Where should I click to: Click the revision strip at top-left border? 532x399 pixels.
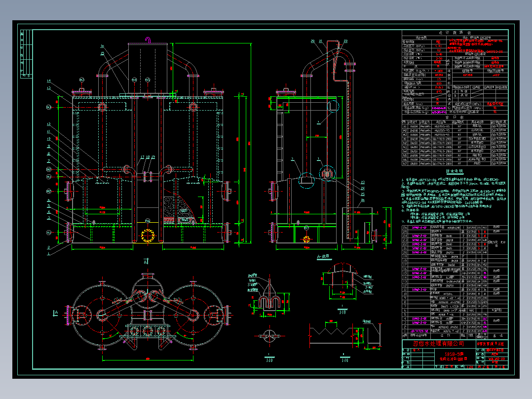(27, 54)
